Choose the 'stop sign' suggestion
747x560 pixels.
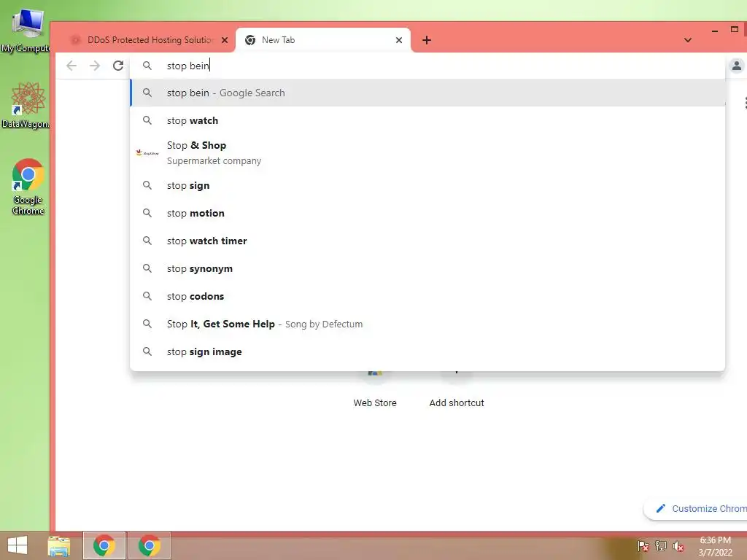[x=427, y=185]
